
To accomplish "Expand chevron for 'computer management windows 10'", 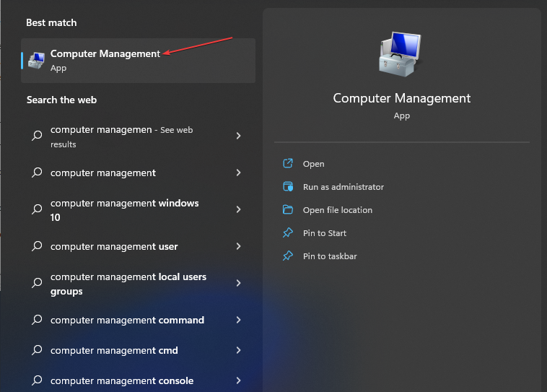I will (239, 209).
